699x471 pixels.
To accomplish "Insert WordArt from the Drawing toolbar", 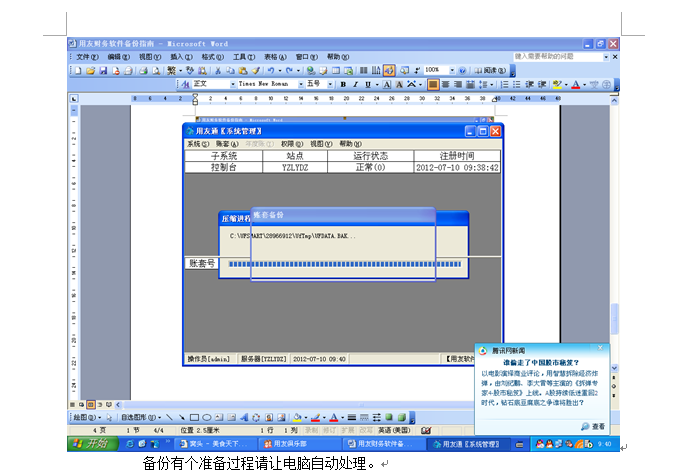I will tap(244, 418).
